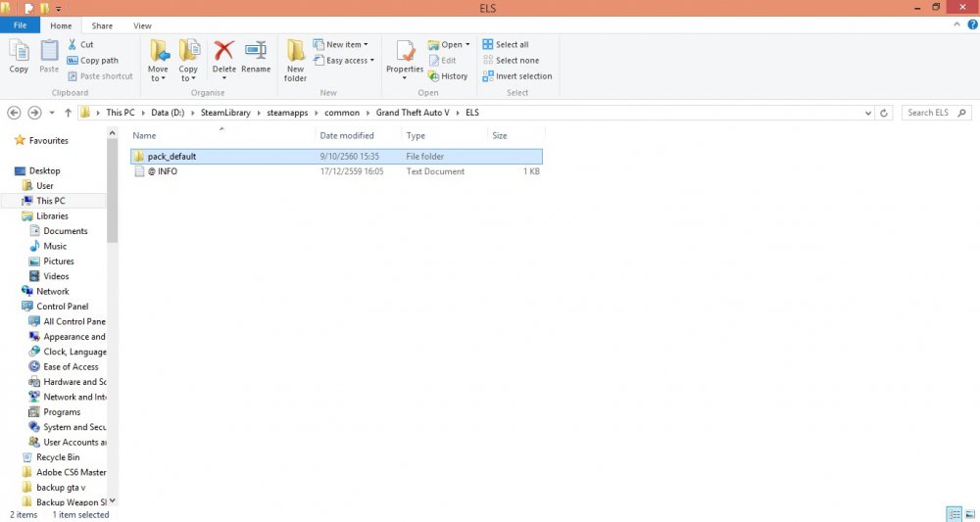Go up one folder level
The image size is (980, 522).
point(69,113)
